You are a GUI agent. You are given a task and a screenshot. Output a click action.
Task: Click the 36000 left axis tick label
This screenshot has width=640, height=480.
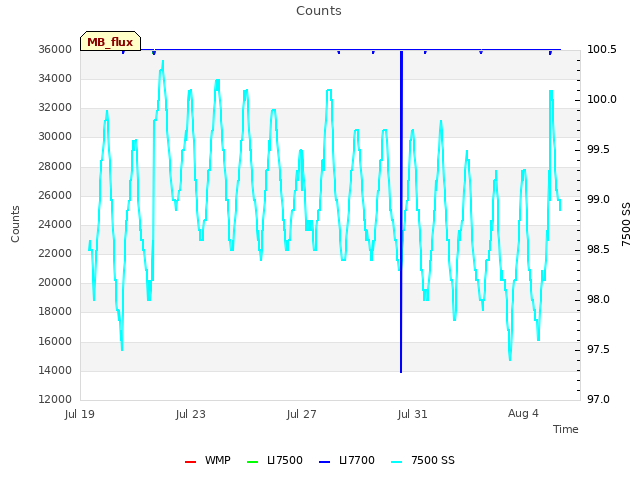(x=55, y=49)
